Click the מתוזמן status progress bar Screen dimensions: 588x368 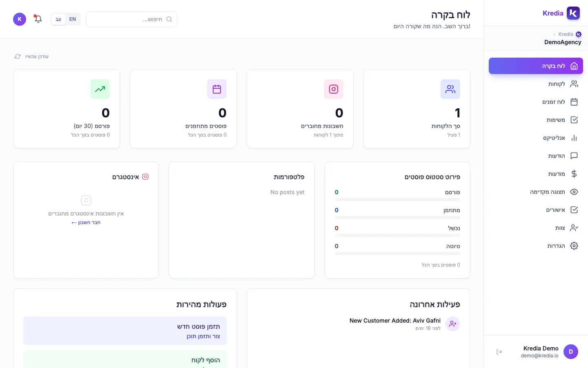pyautogui.click(x=397, y=218)
